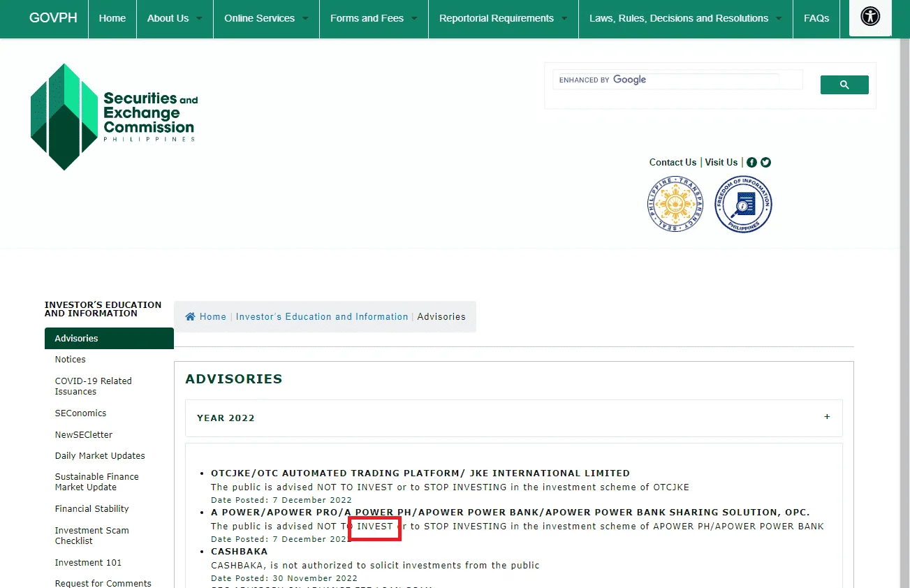Open the SEC Twitter page icon

point(765,162)
